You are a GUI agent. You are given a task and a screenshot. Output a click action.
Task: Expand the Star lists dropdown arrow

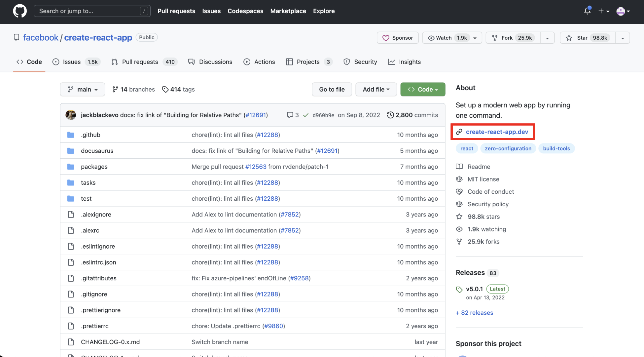(623, 38)
